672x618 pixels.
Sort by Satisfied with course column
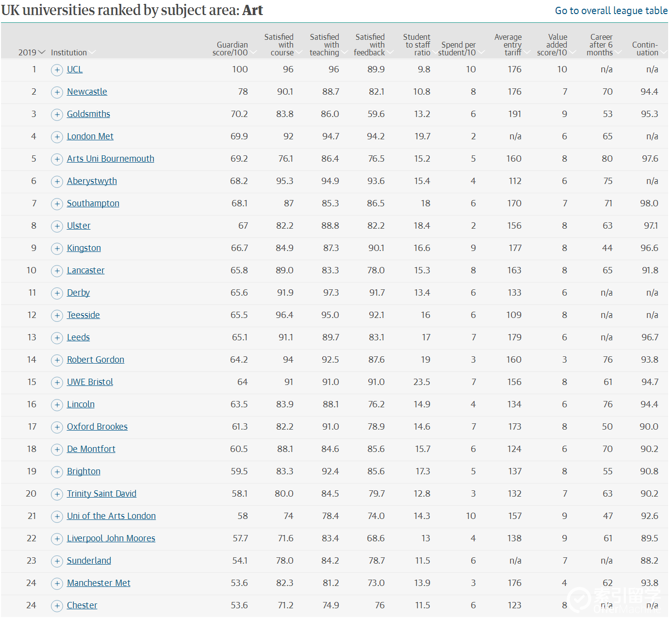tap(283, 45)
